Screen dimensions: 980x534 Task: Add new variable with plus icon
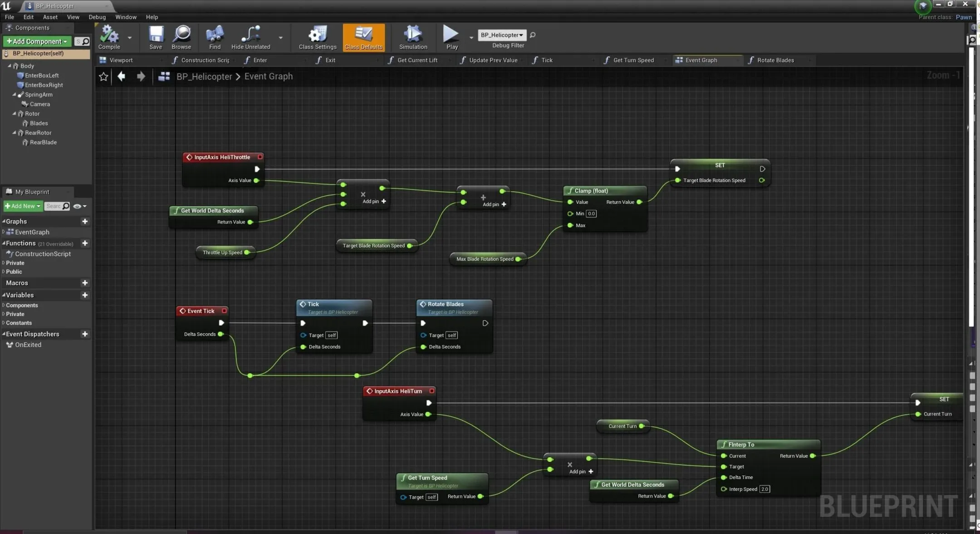(x=85, y=295)
